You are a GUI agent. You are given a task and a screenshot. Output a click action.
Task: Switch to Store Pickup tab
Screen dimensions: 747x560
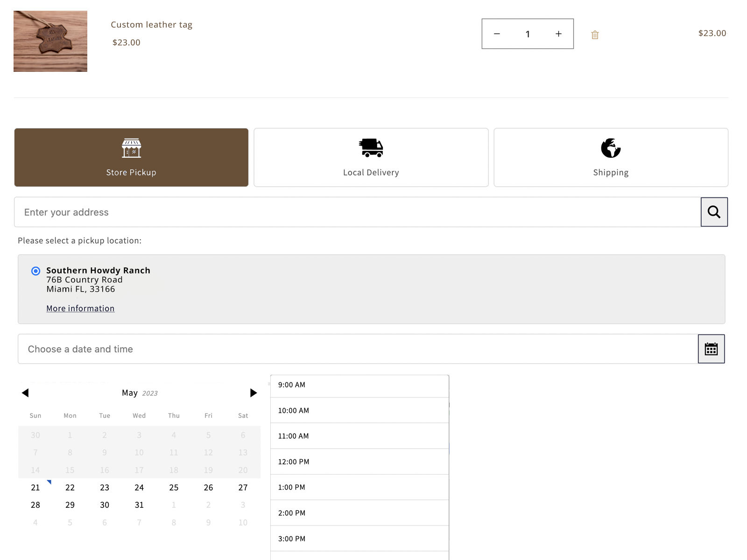click(x=131, y=158)
